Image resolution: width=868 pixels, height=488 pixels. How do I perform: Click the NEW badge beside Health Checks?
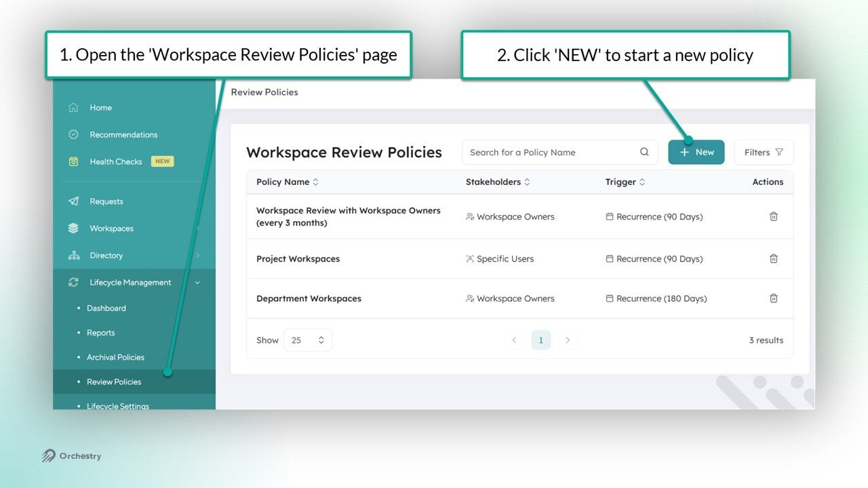point(162,161)
